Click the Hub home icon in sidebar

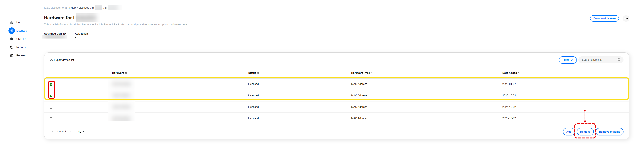(11, 23)
